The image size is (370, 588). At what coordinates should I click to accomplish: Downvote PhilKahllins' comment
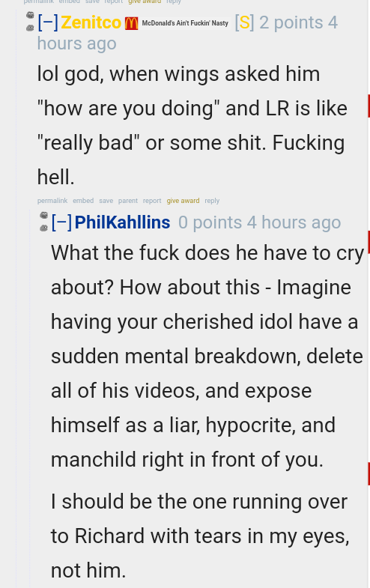click(x=44, y=228)
